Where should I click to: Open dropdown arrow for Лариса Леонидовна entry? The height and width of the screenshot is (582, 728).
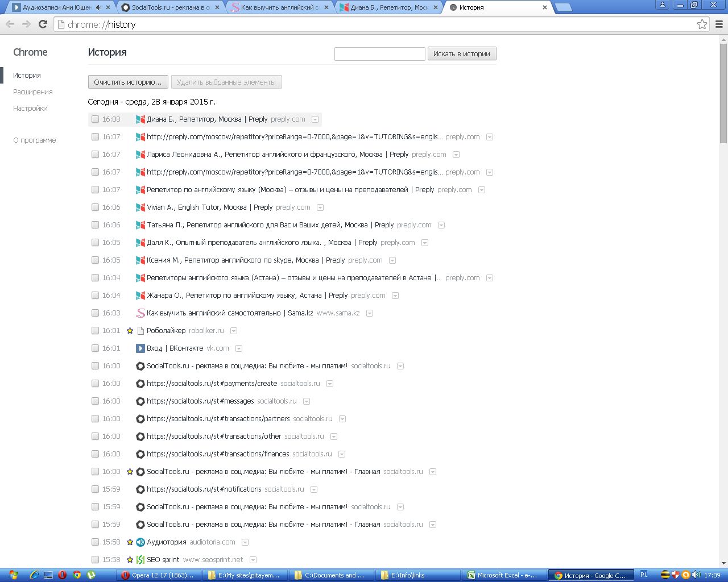[x=456, y=155]
